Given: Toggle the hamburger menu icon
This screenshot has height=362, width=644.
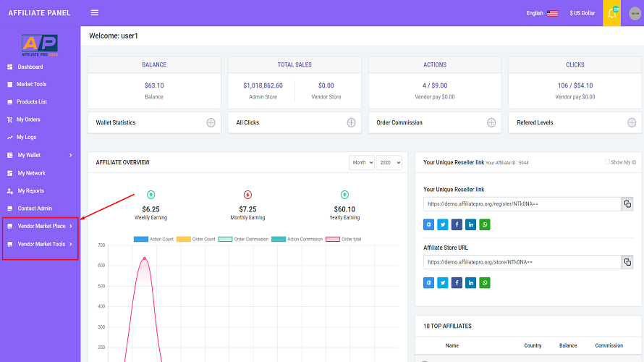Looking at the screenshot, I should coord(95,13).
